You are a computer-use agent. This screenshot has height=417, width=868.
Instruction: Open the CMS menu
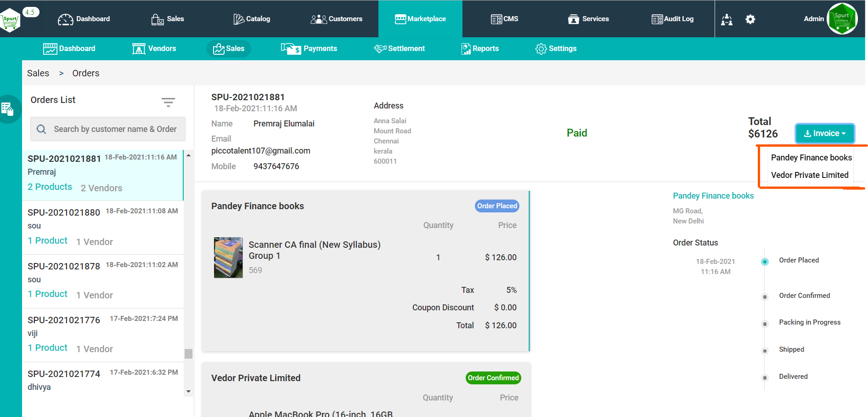pos(504,19)
